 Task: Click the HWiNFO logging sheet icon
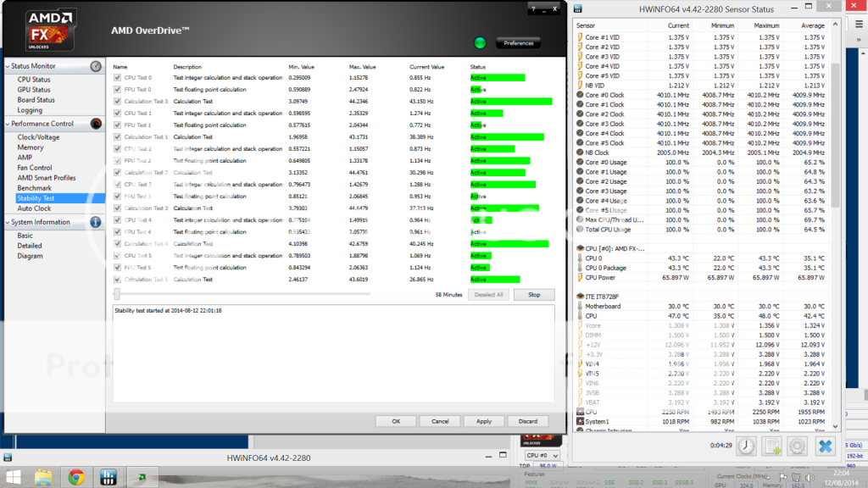click(771, 446)
